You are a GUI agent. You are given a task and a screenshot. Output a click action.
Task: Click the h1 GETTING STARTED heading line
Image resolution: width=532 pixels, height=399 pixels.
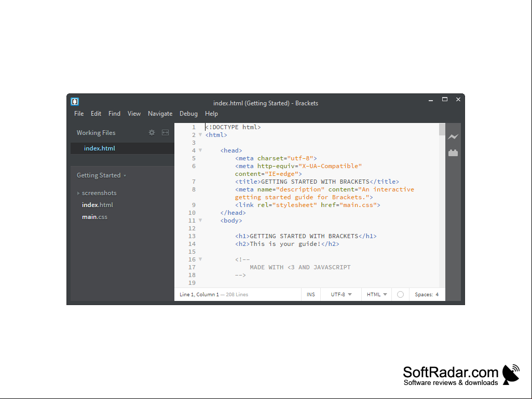pos(306,236)
